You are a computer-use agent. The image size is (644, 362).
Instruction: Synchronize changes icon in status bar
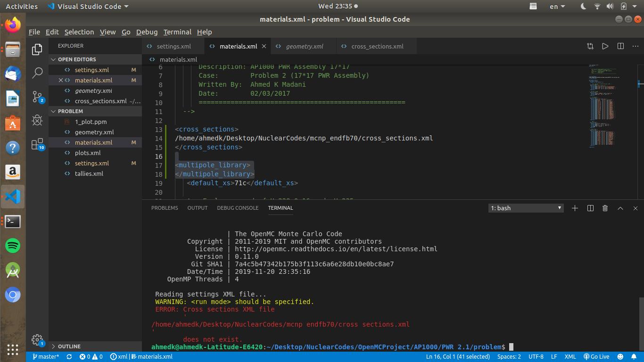(x=69, y=357)
